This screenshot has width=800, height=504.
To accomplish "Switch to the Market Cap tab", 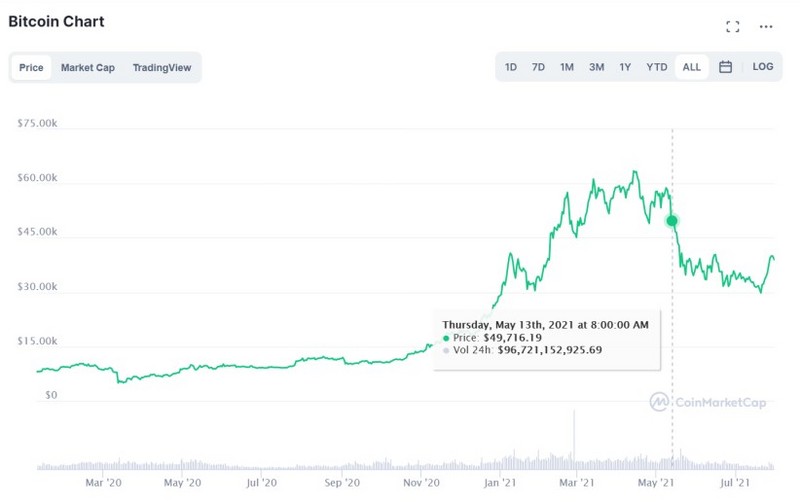I will point(88,68).
